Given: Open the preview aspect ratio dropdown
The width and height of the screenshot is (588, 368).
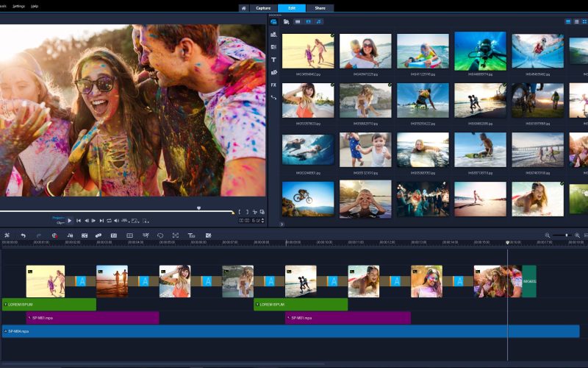Looking at the screenshot, I should click(x=135, y=220).
